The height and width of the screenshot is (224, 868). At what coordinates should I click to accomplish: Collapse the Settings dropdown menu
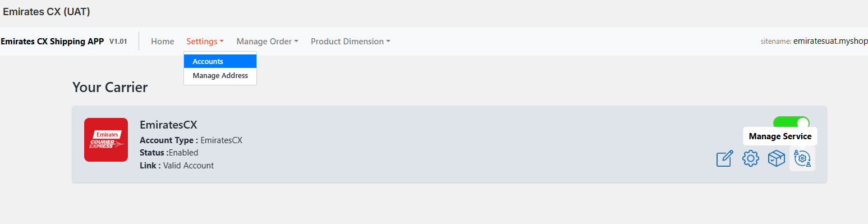[x=205, y=42]
